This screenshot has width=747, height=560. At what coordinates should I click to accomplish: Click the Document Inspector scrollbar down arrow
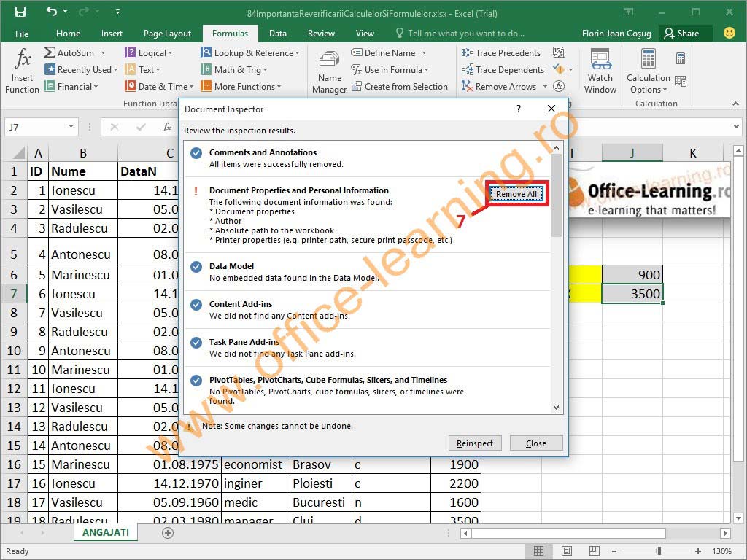coord(556,408)
